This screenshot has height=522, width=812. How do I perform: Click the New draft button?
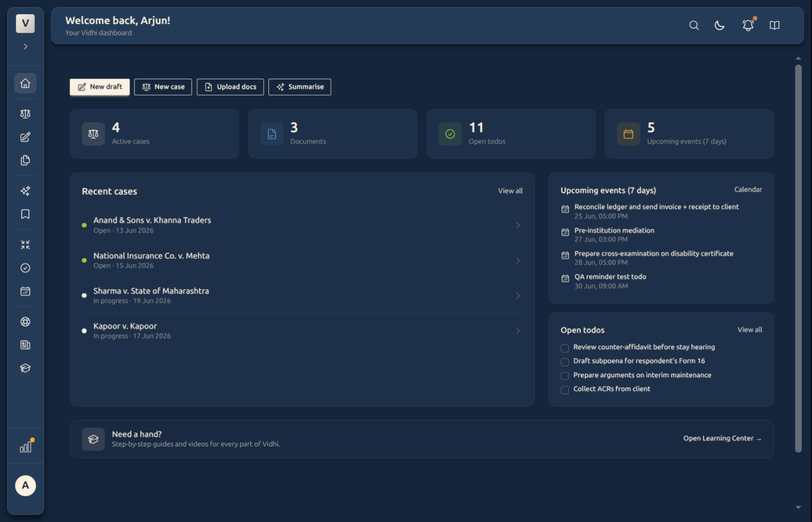tap(99, 87)
